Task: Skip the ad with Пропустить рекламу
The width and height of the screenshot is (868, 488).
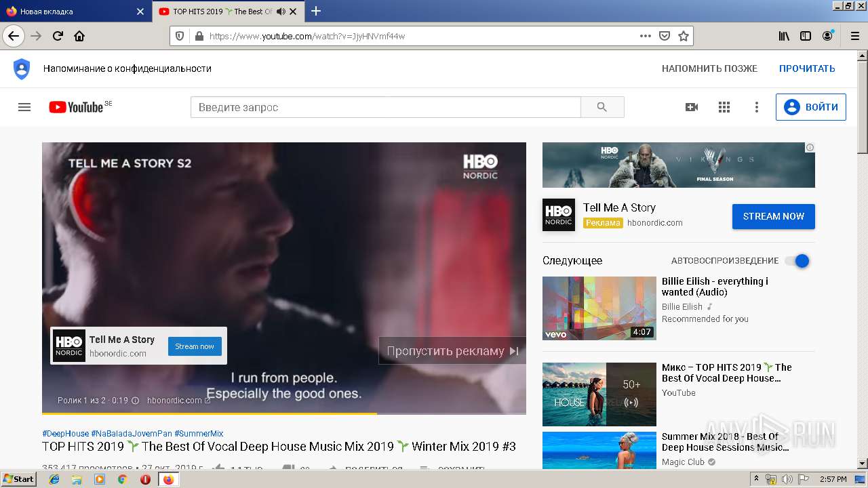Action: click(452, 350)
